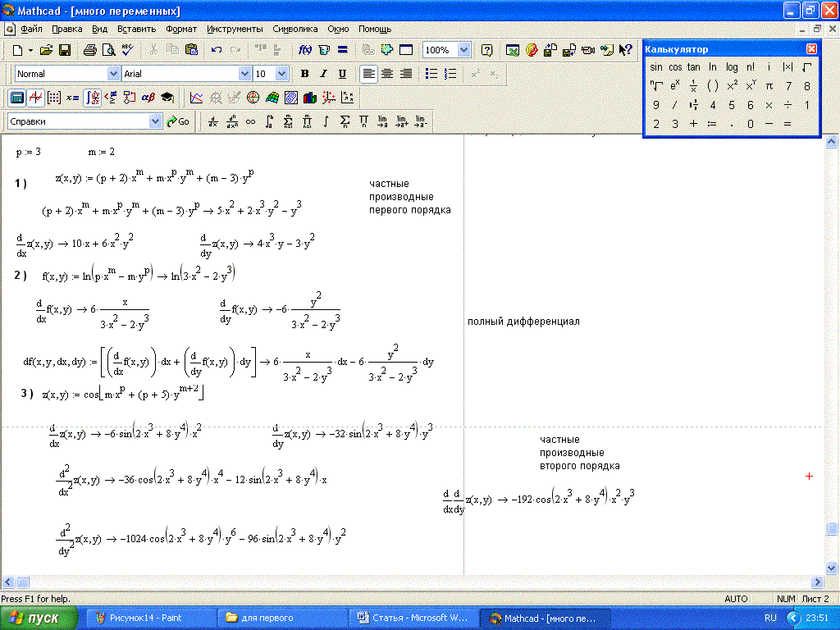Image resolution: width=840 pixels, height=630 pixels.
Task: Insert the summation operator
Action: (345, 121)
